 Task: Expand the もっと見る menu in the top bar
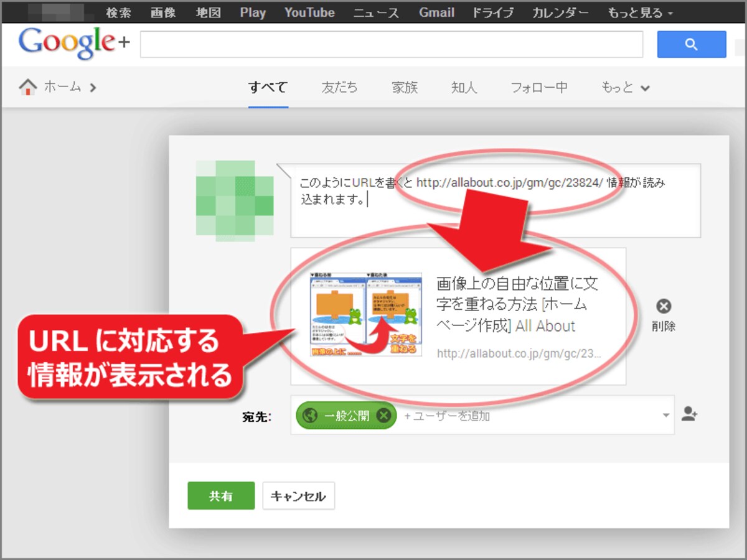641,12
